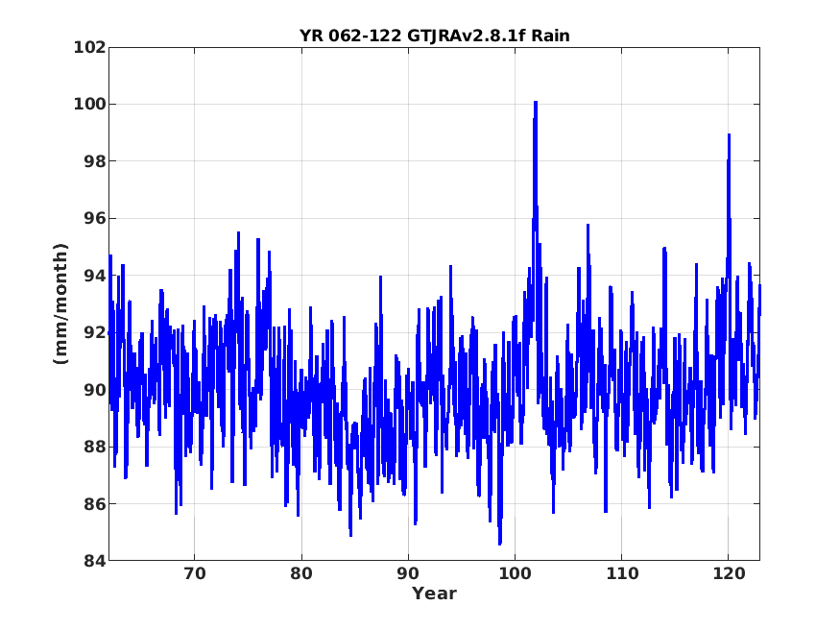Viewport: 840px width, 630px height.
Task: Click the 'Year' x-axis label
Action: (435, 594)
